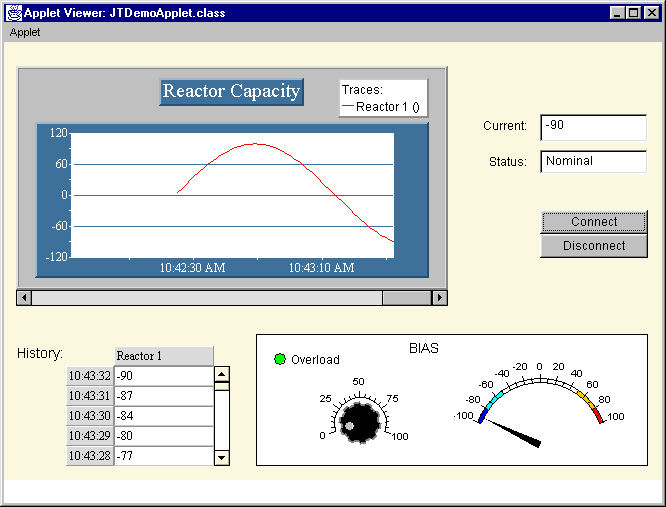Click the -90 history table cell
Screen dimensions: 666x507
[164, 376]
